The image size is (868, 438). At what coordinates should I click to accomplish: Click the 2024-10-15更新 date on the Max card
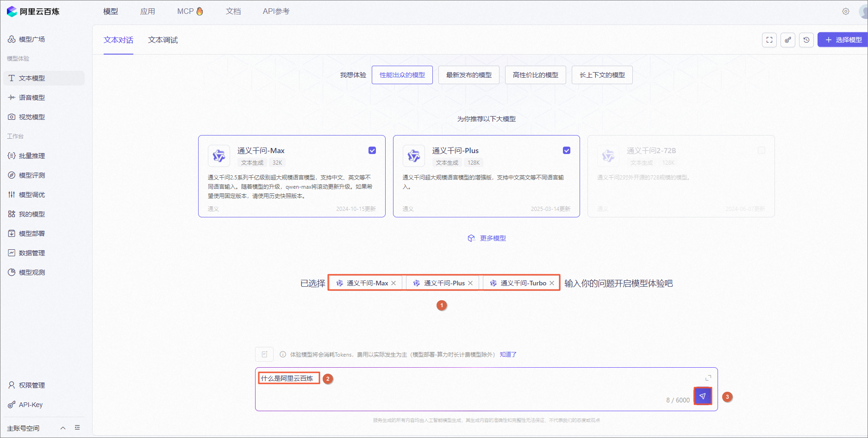(356, 209)
